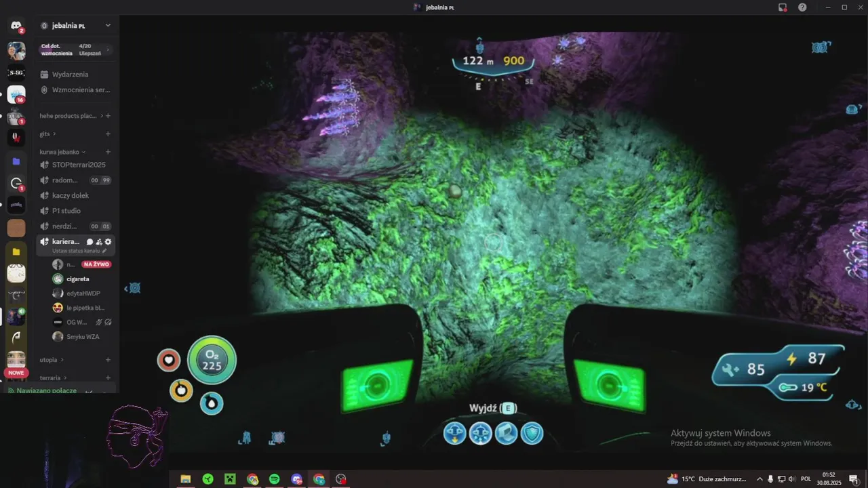Open the red W server icon
This screenshot has height=488, width=868.
click(16, 138)
